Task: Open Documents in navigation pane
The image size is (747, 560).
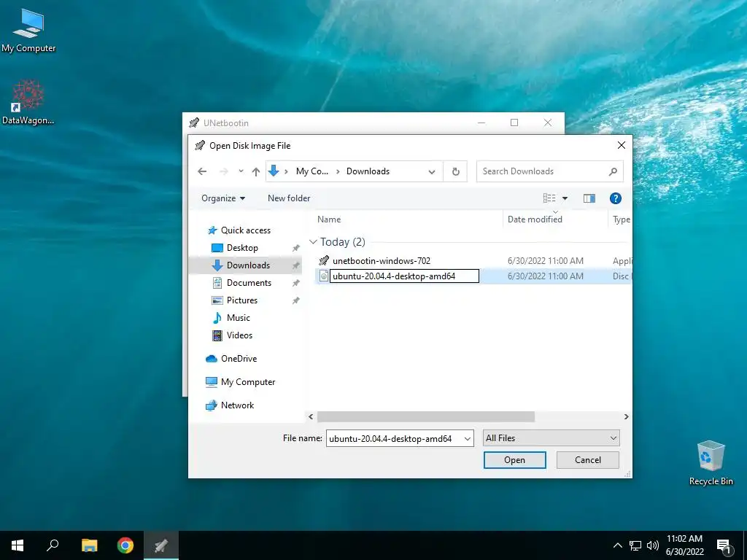Action: tap(249, 283)
